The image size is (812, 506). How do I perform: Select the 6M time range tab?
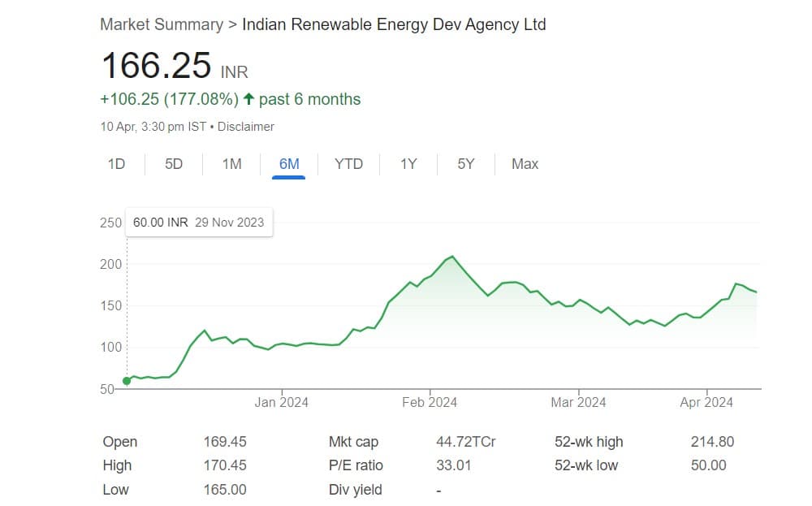[289, 164]
